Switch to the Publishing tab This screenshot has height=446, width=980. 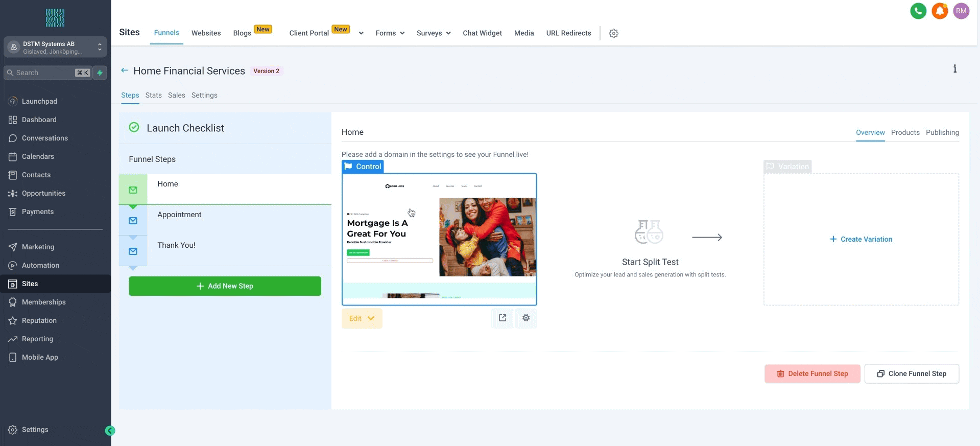[x=942, y=132]
